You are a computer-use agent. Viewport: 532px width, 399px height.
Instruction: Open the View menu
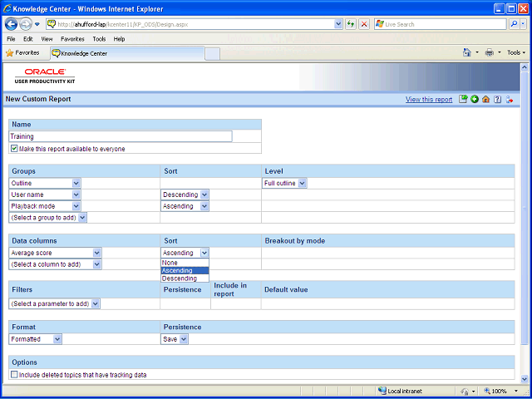47,39
